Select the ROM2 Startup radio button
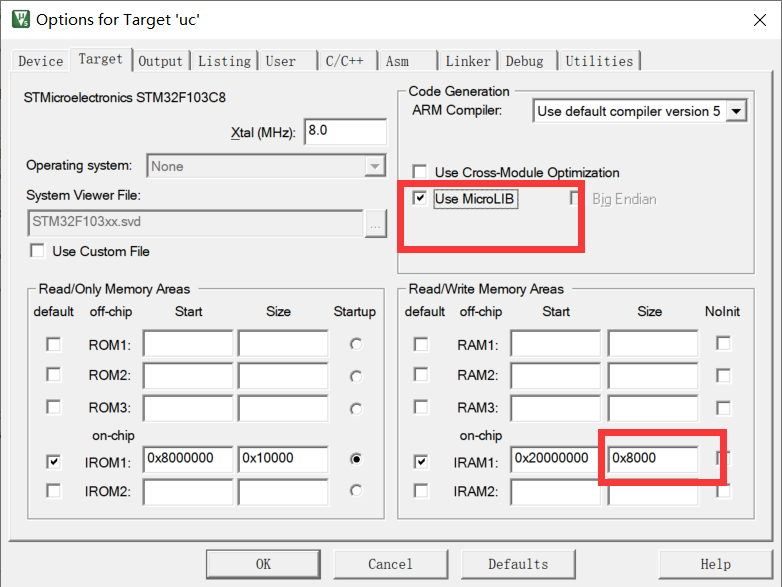Screen dimensions: 782x587 click(x=356, y=376)
